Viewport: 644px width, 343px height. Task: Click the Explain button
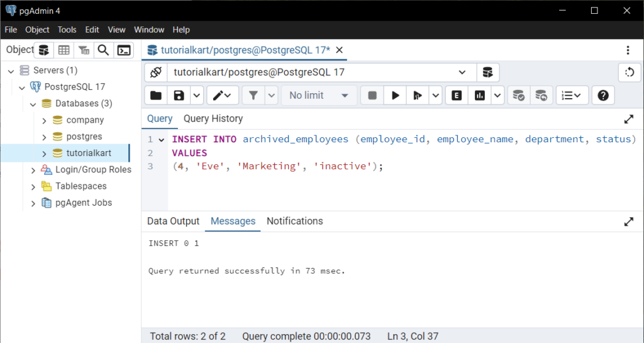click(x=457, y=96)
